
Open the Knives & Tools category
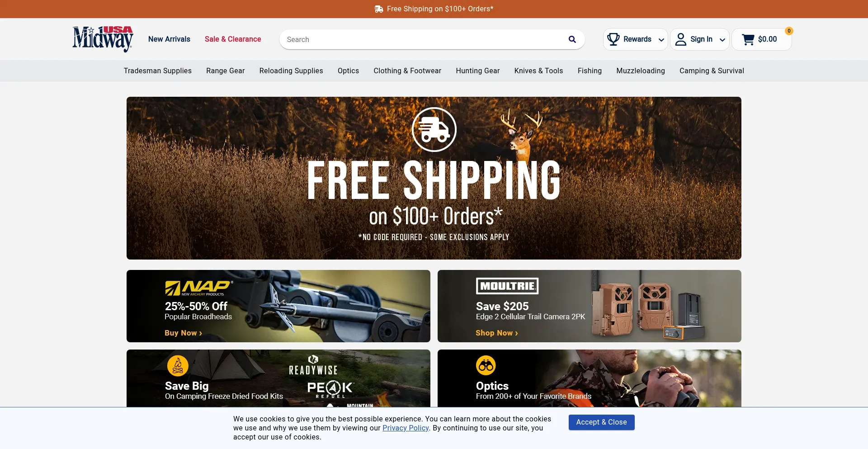tap(538, 71)
